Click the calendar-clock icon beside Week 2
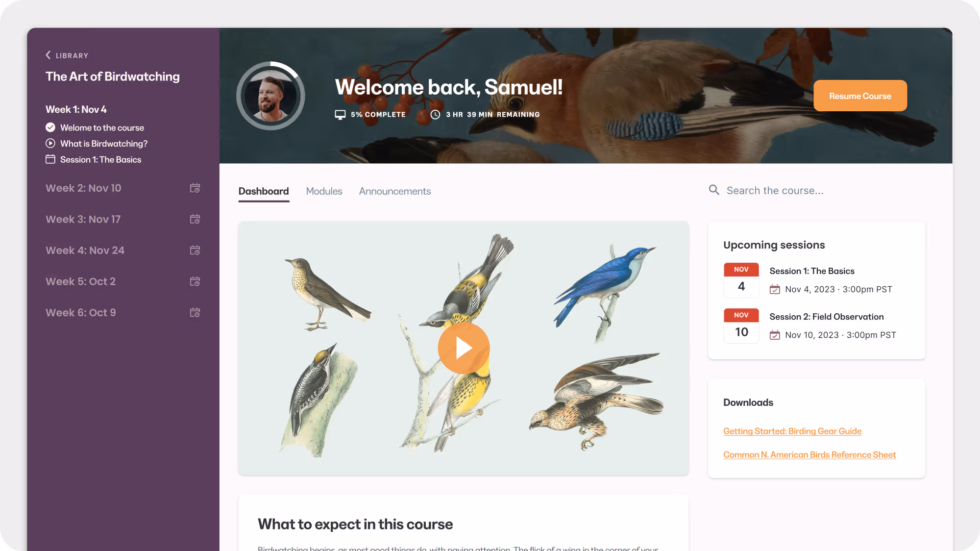Viewport: 980px width, 551px height. [195, 188]
